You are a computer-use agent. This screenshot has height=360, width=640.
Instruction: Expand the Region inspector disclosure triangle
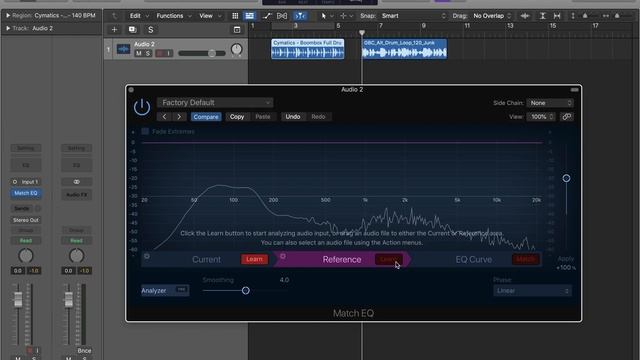point(8,16)
